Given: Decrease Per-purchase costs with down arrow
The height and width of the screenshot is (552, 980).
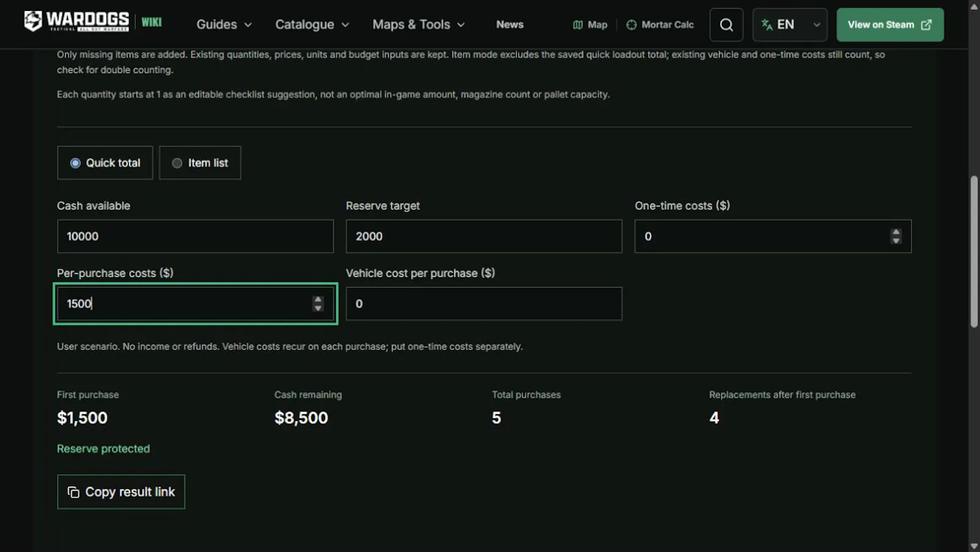Looking at the screenshot, I should (x=317, y=308).
